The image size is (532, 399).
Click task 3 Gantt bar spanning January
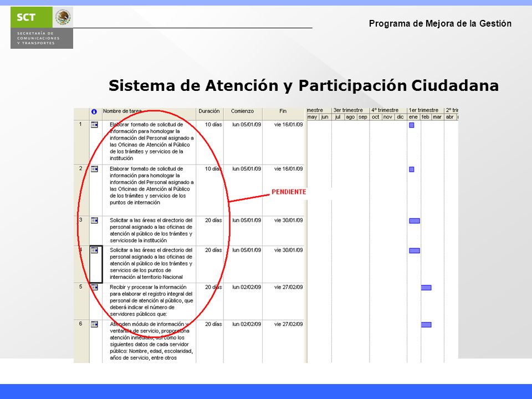point(415,221)
